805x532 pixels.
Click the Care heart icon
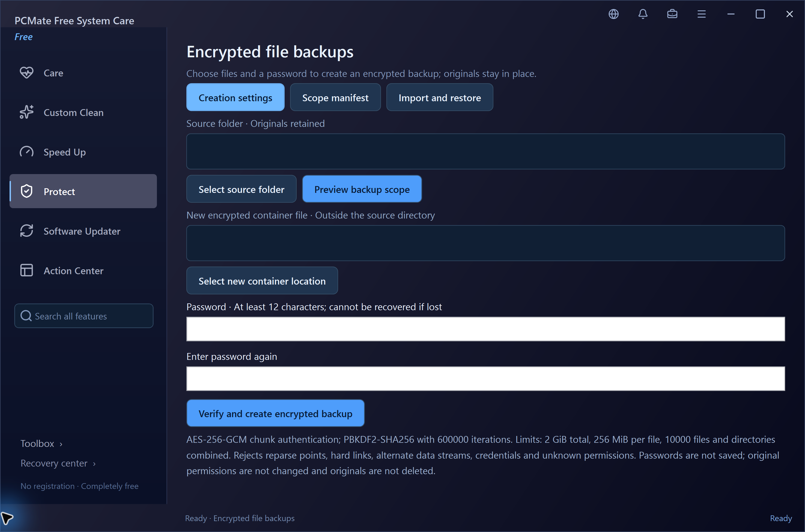tap(26, 73)
